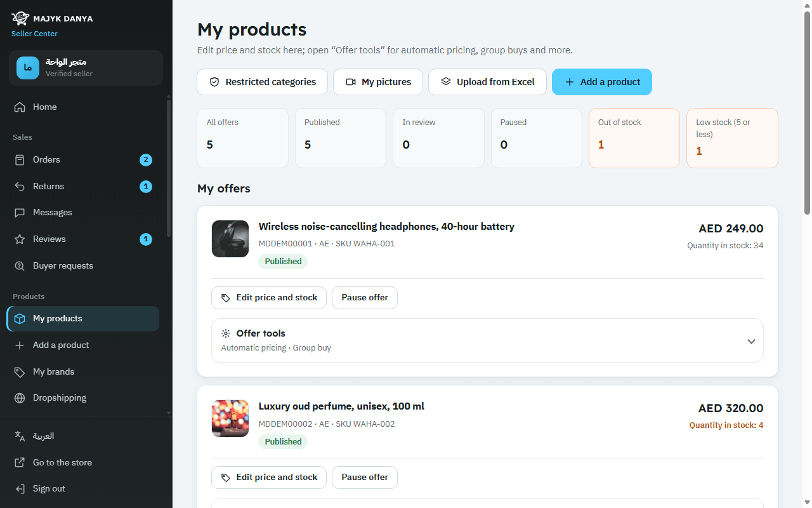Pause the headphones offer
812x508 pixels.
click(365, 298)
